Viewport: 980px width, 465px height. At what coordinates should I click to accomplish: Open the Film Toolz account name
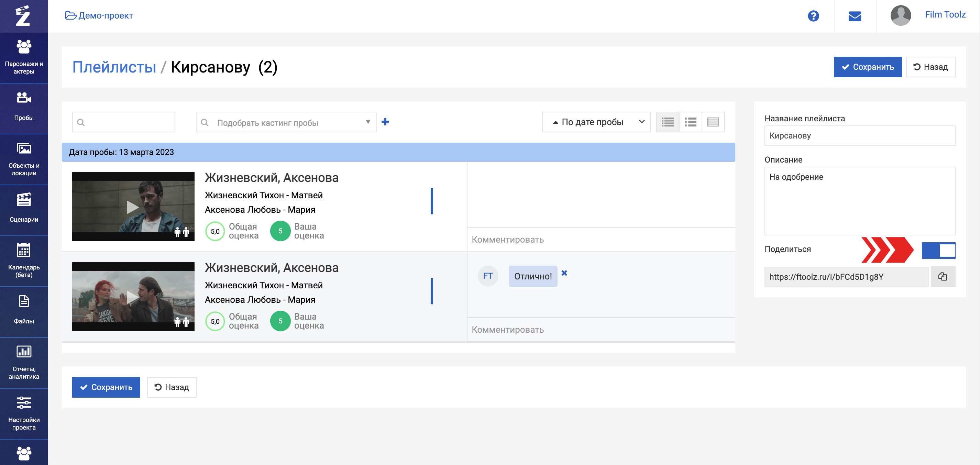coord(945,14)
